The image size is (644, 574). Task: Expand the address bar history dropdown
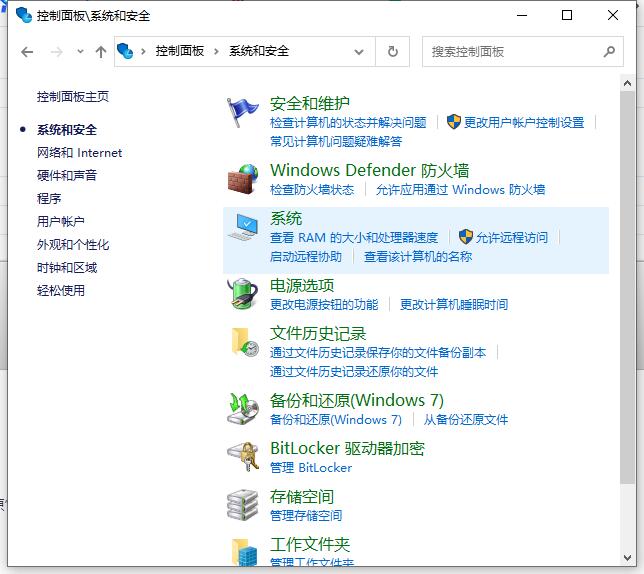pos(359,52)
